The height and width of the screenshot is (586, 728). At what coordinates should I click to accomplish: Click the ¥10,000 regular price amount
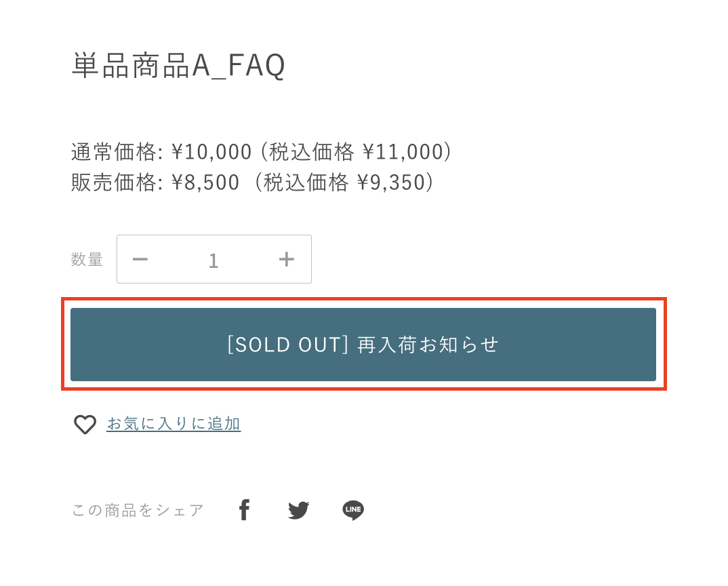211,152
